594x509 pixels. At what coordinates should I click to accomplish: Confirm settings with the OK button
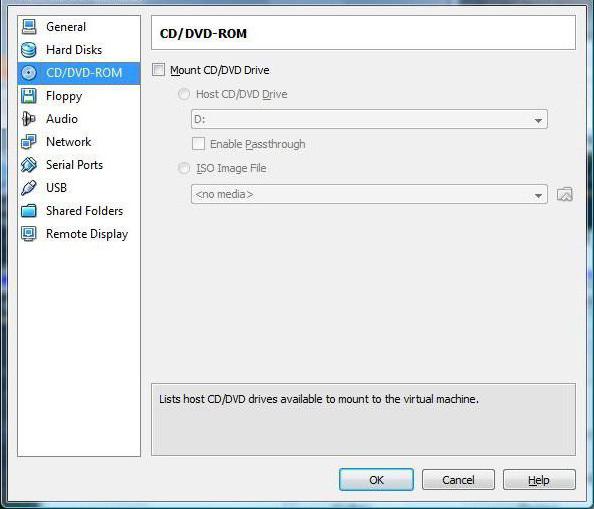tap(376, 480)
